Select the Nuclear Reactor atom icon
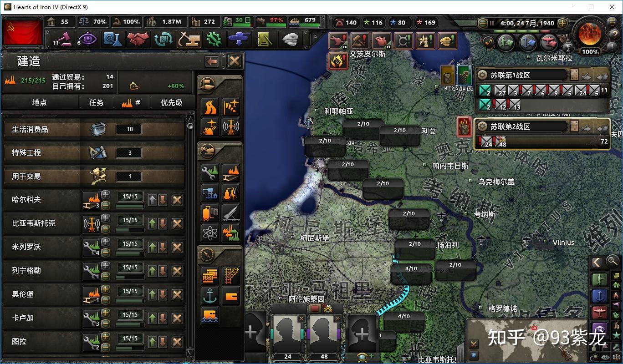This screenshot has height=364, width=623. (210, 233)
